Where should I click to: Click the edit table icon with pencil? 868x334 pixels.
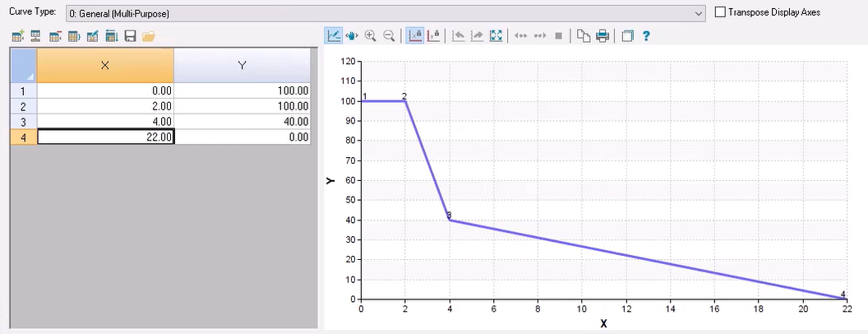coord(92,36)
